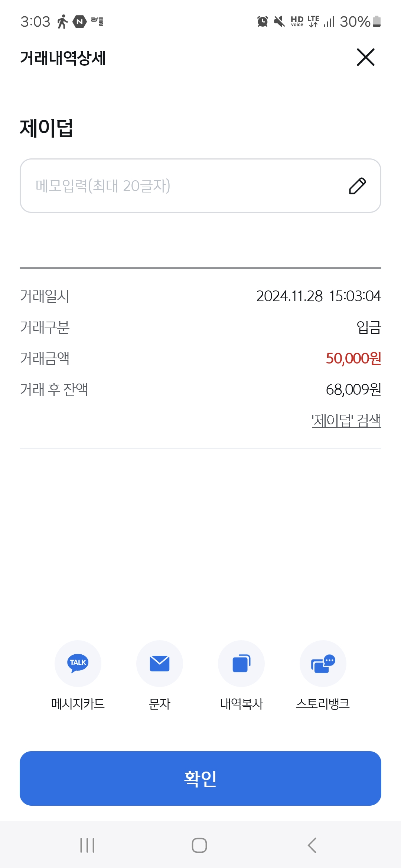Share via KakaoTalk message card icon
This screenshot has width=401, height=868.
point(78,663)
